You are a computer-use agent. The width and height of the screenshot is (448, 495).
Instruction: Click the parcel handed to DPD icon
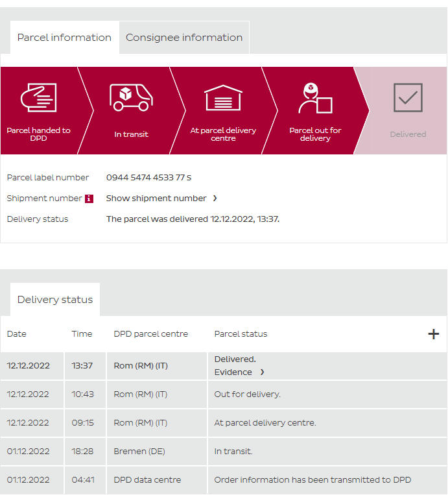click(x=39, y=98)
